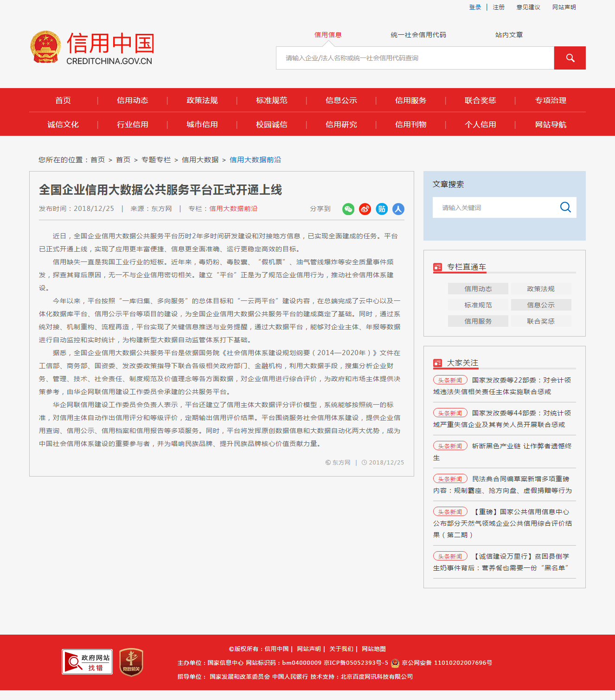Screen dimensions: 615x700
Task: Open the 22部委 会计领域 news item
Action: click(503, 386)
